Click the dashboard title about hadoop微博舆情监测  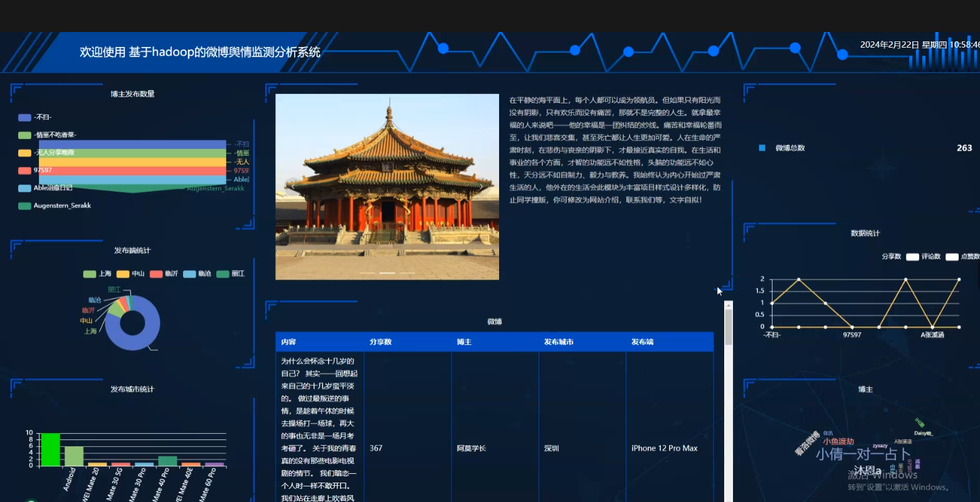200,52
